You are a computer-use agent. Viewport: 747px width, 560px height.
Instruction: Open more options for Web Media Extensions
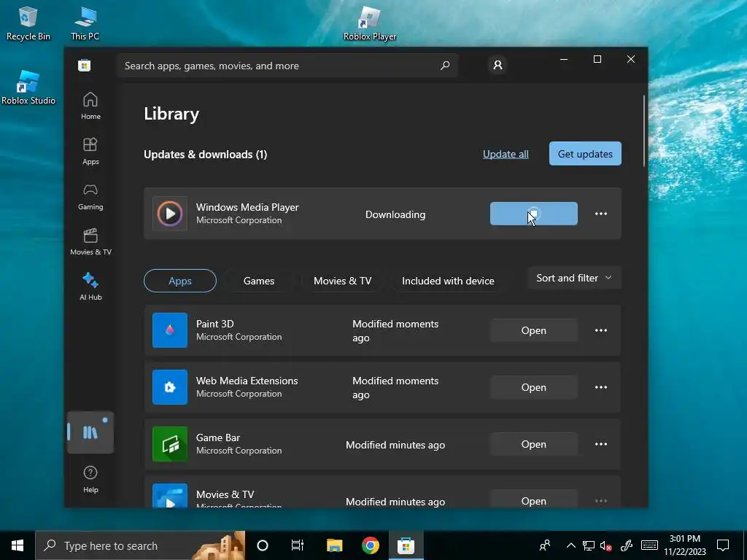pos(601,387)
